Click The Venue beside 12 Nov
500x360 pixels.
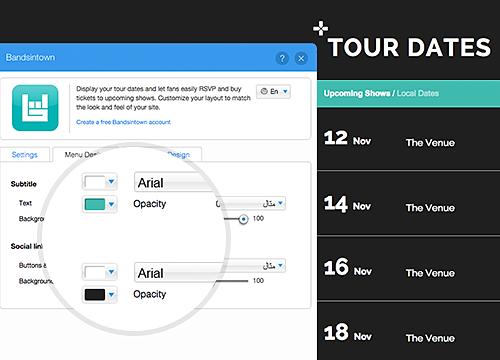click(430, 143)
